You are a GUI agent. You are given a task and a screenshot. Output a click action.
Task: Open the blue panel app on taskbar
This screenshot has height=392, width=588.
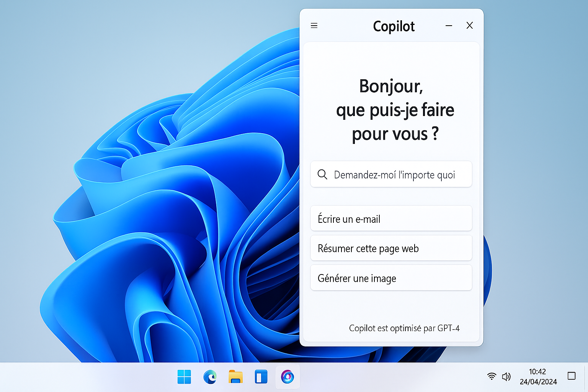tap(261, 377)
